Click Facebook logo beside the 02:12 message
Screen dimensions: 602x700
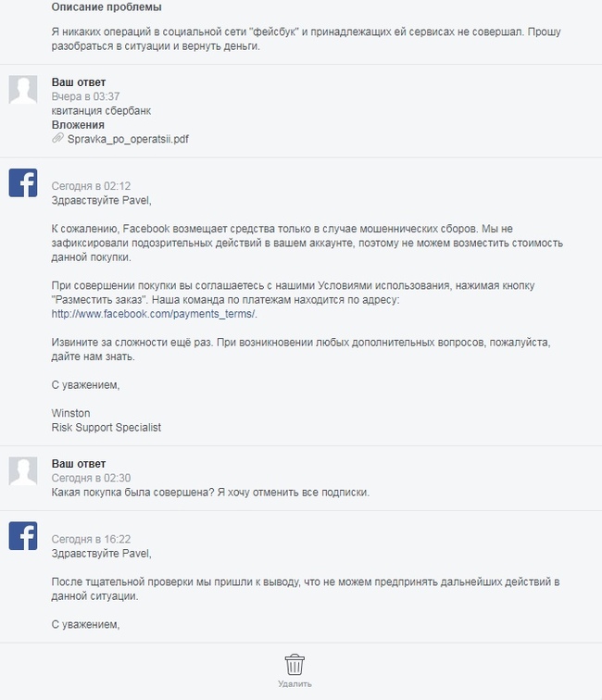pyautogui.click(x=23, y=182)
